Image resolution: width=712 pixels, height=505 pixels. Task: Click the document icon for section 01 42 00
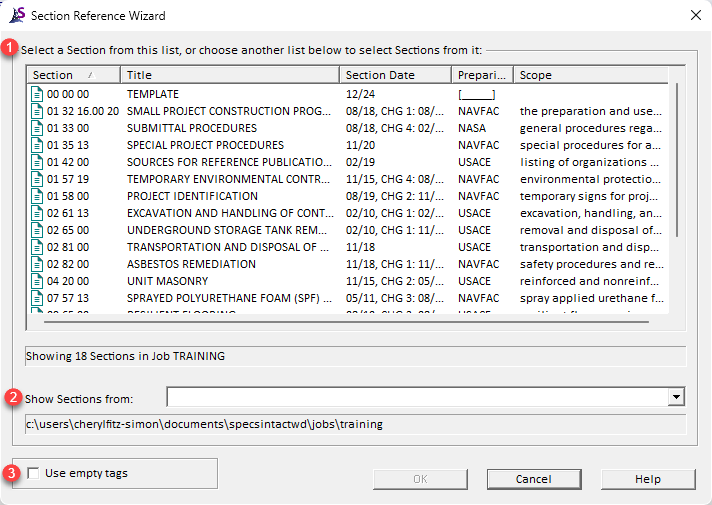[x=37, y=162]
